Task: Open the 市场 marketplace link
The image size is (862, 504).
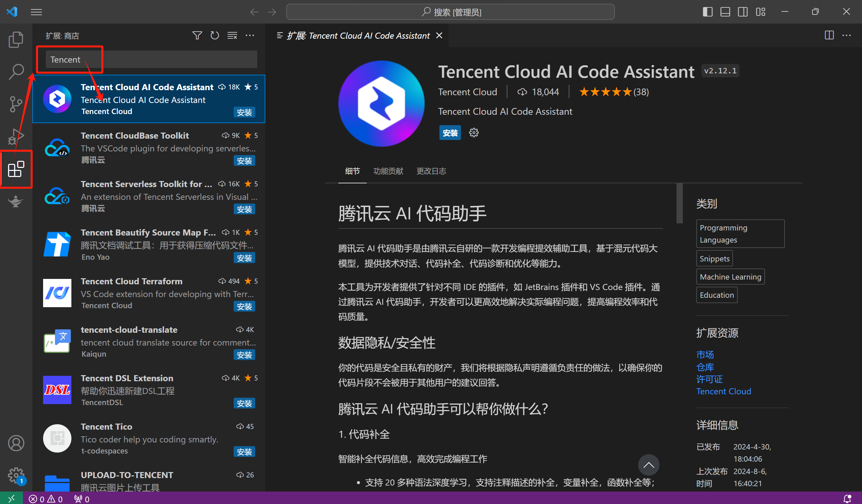Action: tap(705, 355)
